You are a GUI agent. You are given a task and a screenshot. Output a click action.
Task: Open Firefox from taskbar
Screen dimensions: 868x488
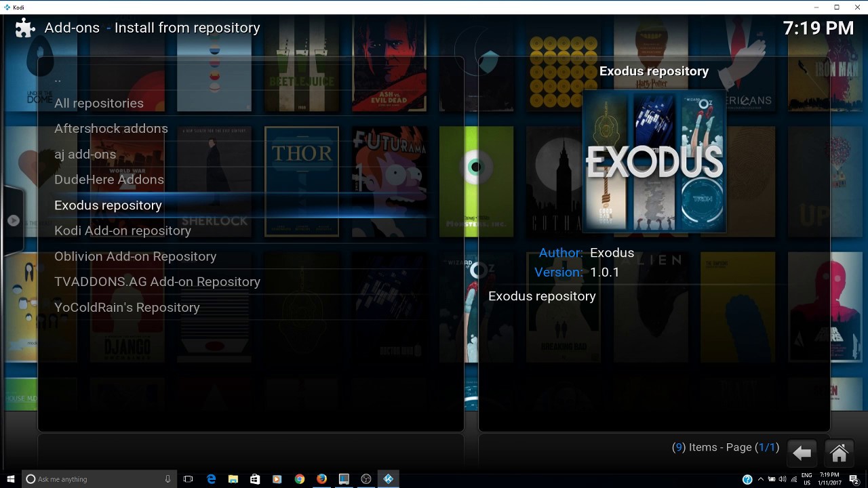[321, 479]
